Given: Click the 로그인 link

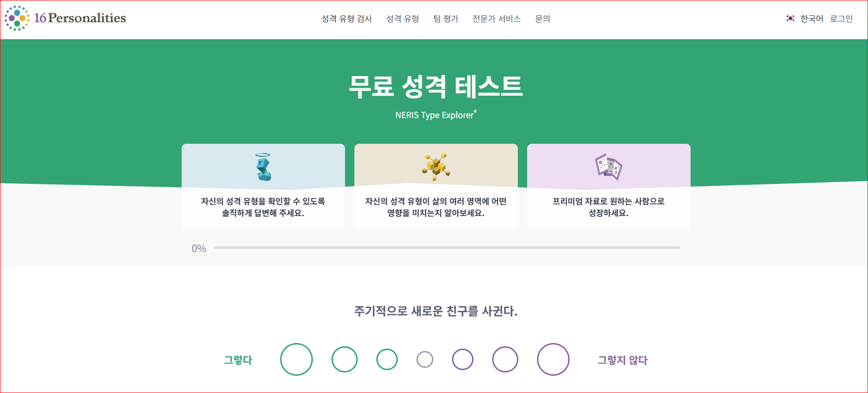Looking at the screenshot, I should click(x=841, y=19).
